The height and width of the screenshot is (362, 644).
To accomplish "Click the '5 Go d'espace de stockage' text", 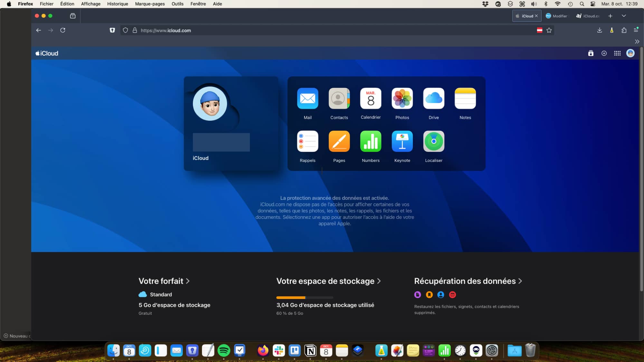I will click(175, 305).
